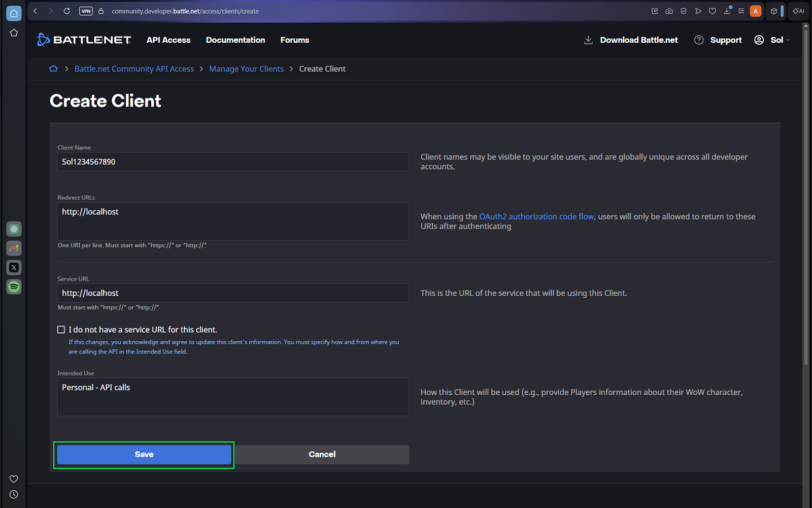
Task: Go to Manage Your Clients breadcrumb
Action: [x=246, y=69]
